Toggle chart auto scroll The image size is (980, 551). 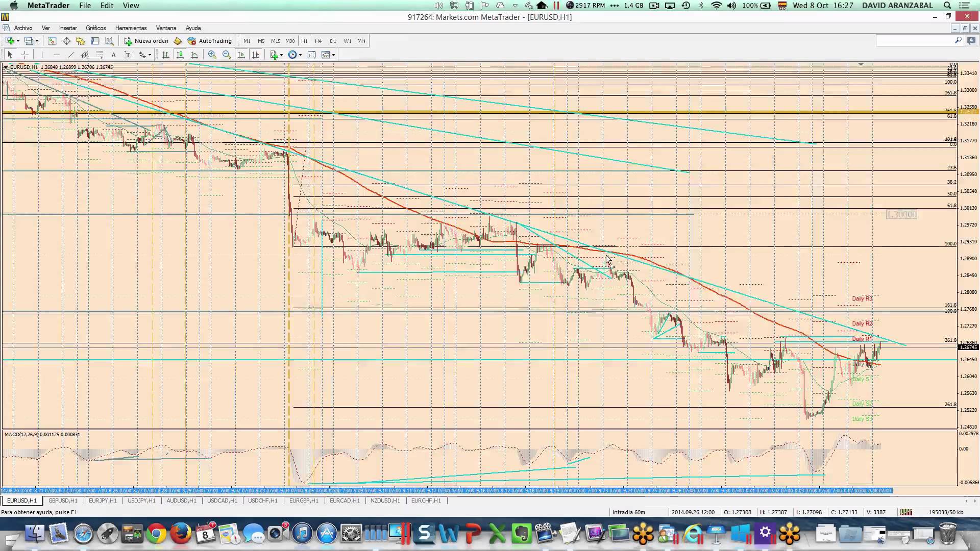241,55
